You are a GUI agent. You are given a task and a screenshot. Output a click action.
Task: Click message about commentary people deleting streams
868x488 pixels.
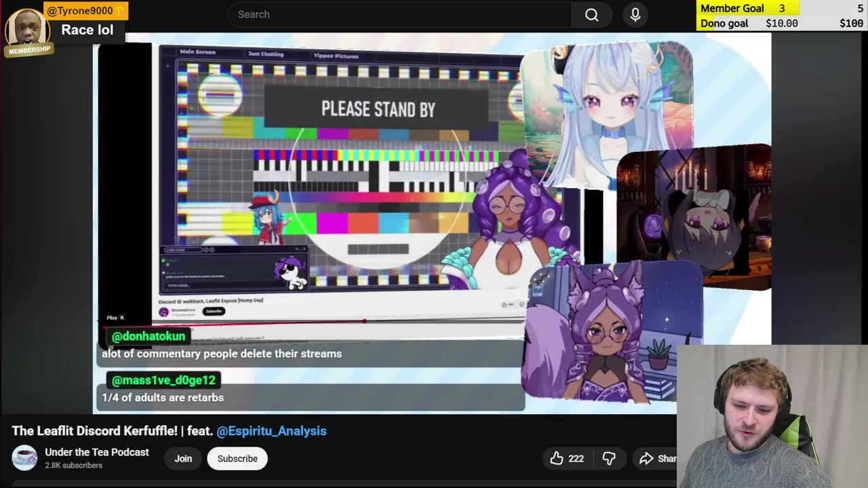click(x=222, y=354)
